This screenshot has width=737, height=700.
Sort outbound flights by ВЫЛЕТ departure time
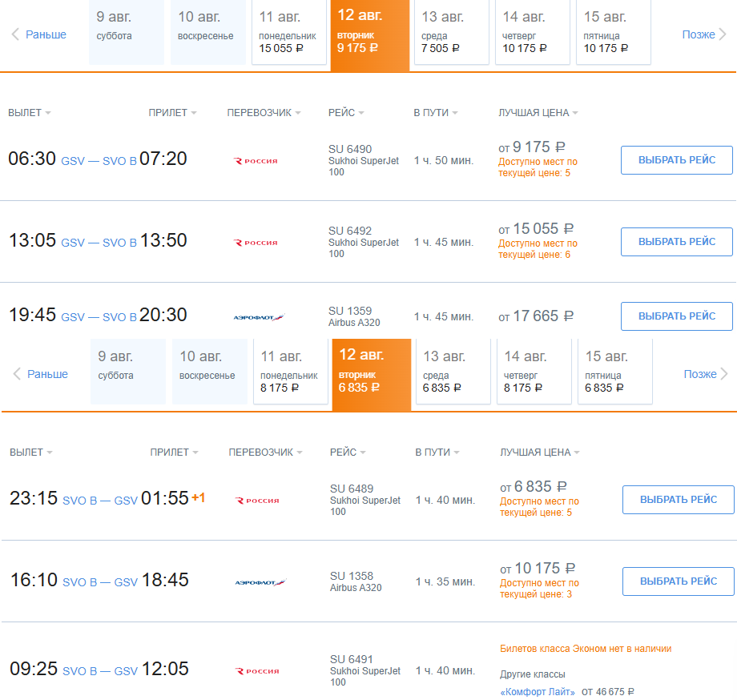(x=29, y=113)
